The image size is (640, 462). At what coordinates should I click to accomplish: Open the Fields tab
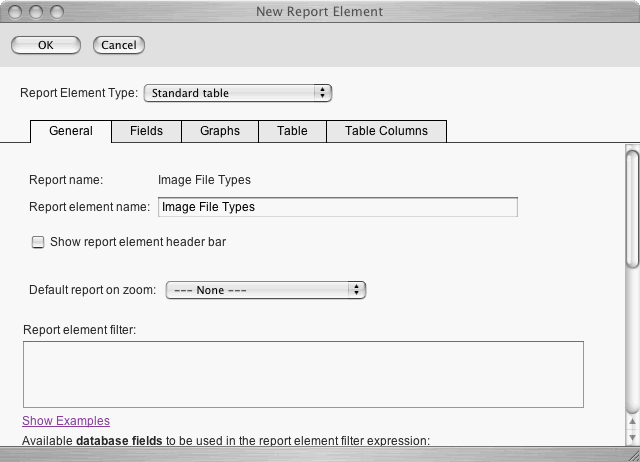pyautogui.click(x=146, y=131)
